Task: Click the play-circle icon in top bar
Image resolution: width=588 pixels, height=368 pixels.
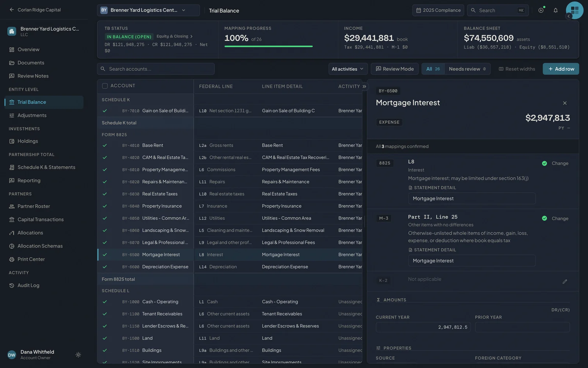Action: point(541,10)
